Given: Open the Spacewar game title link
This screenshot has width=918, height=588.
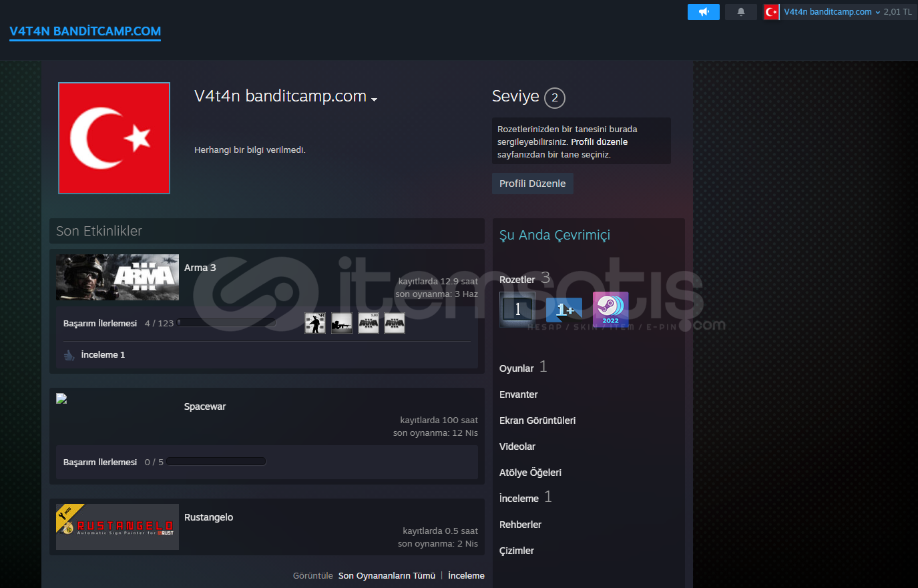Looking at the screenshot, I should tap(205, 406).
